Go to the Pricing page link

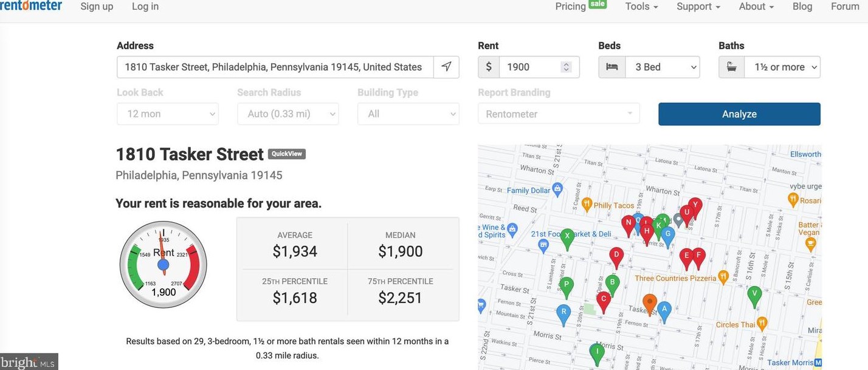pos(571,7)
